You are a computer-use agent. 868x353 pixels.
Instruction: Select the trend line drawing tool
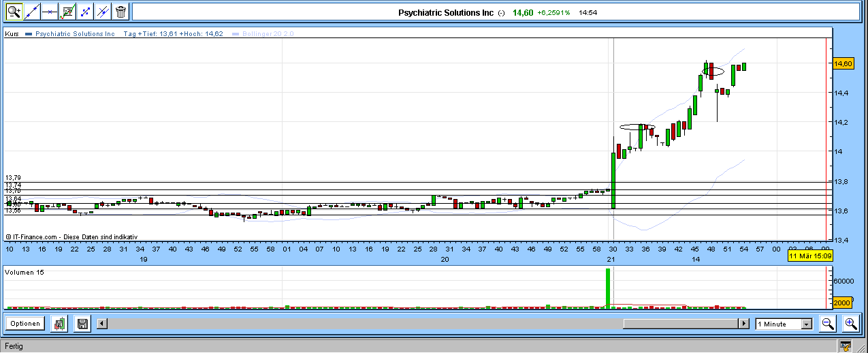coord(32,11)
